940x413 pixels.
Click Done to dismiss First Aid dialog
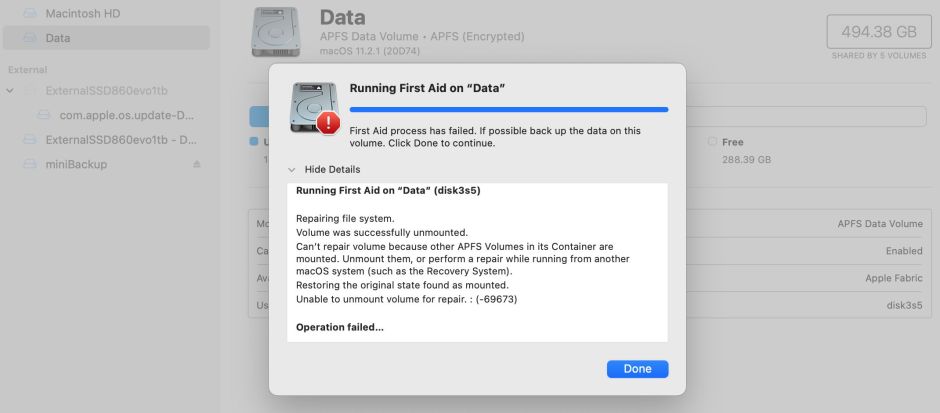[x=637, y=369]
